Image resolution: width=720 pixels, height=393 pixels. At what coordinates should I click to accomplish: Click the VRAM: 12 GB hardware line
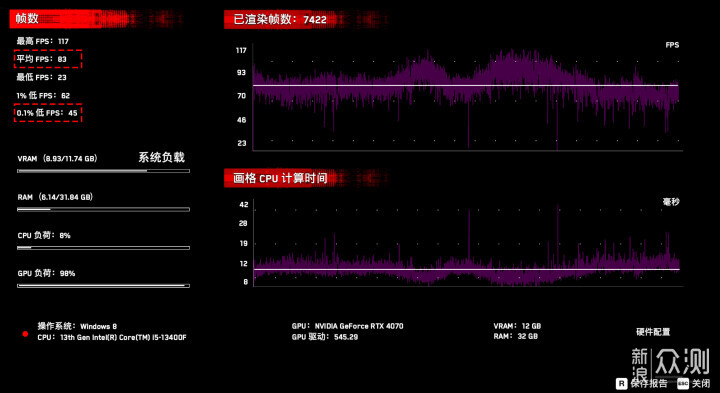coord(517,326)
